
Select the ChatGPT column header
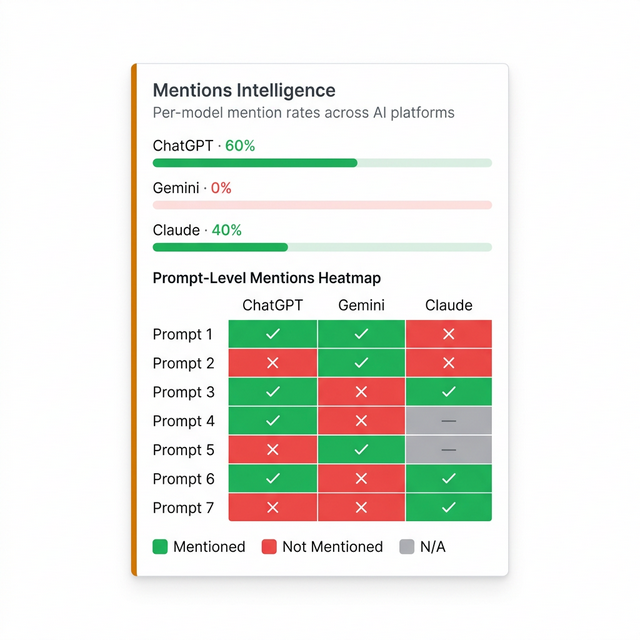coord(273,305)
